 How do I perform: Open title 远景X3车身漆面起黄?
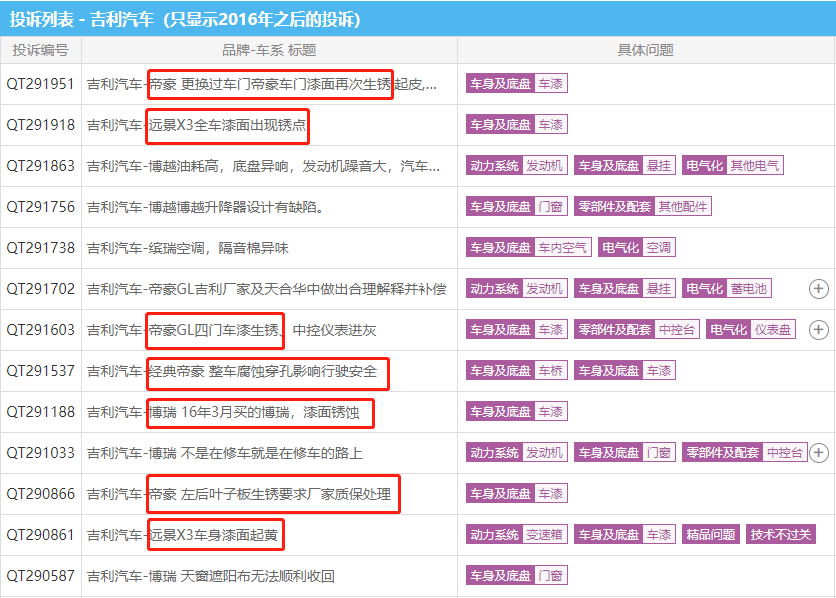click(213, 535)
